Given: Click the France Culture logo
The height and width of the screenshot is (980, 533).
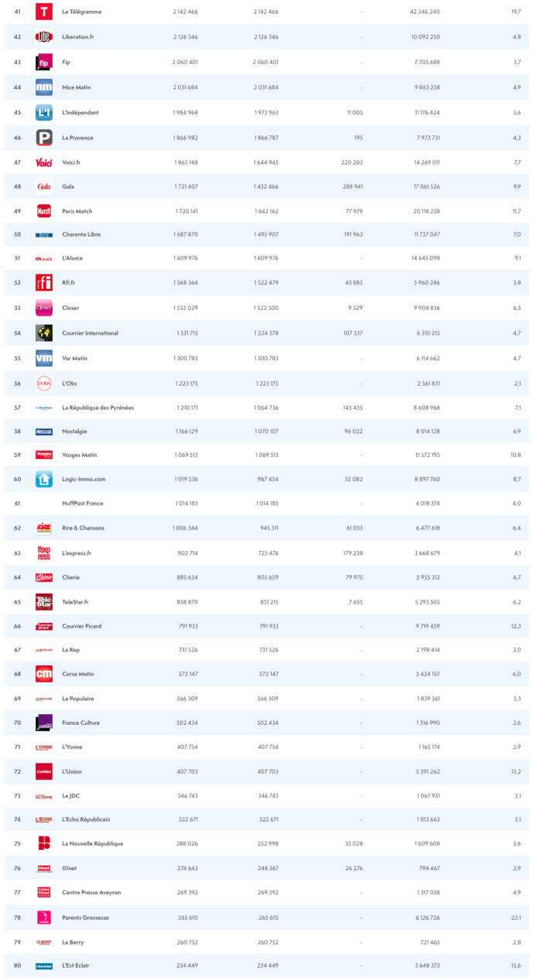Looking at the screenshot, I should tap(44, 723).
